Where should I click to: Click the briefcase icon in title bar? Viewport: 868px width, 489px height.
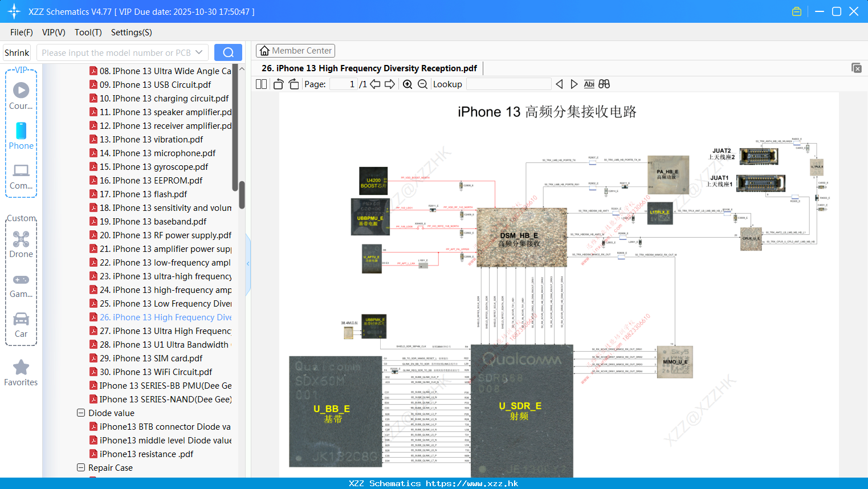[797, 11]
